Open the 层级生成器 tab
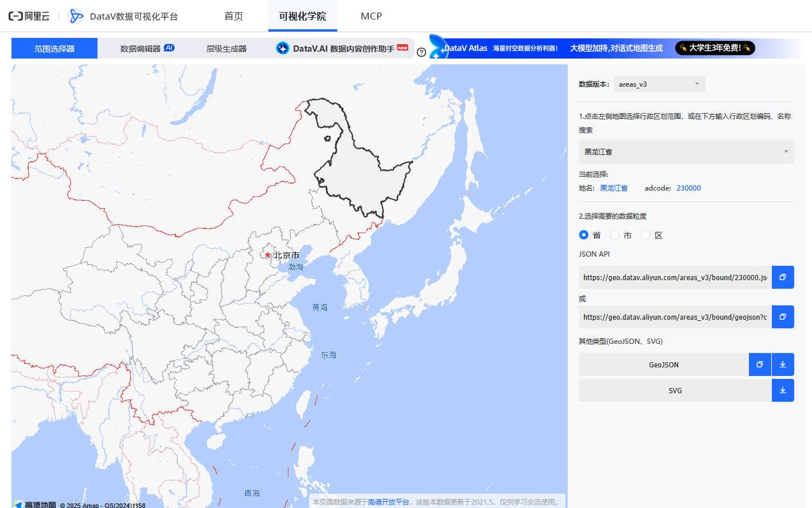The height and width of the screenshot is (508, 812). tap(226, 49)
